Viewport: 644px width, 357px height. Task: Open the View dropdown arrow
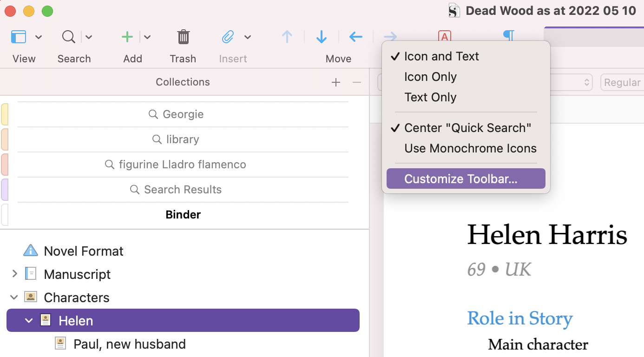pos(39,37)
